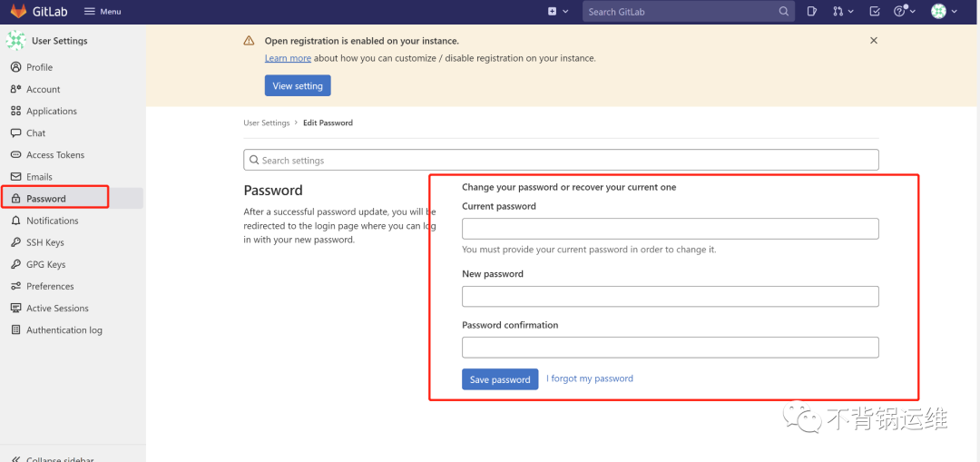The image size is (980, 462).
Task: Click the Emails envelope icon
Action: tap(15, 177)
